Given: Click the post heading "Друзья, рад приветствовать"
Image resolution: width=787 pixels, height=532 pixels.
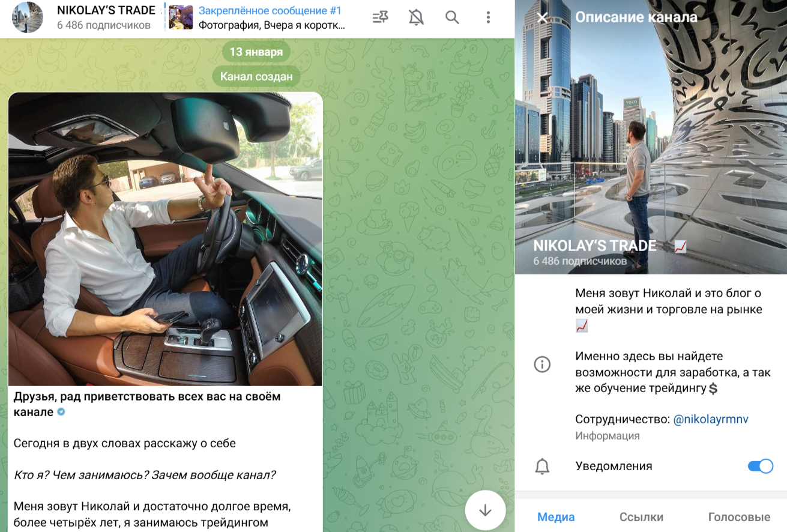Looking at the screenshot, I should point(147,404).
